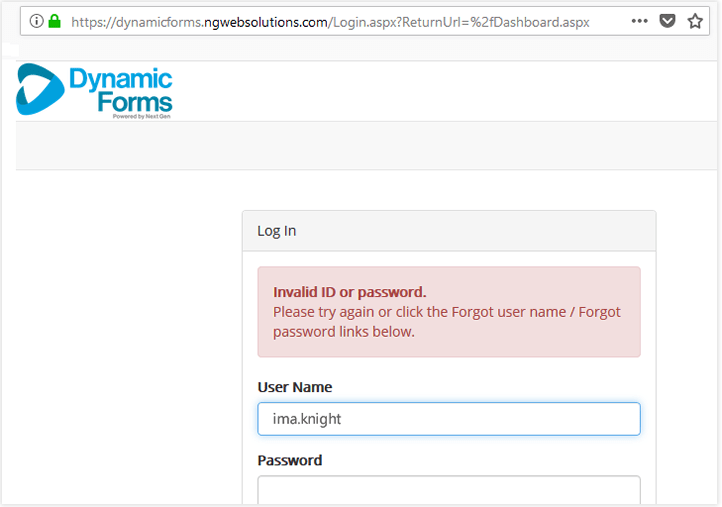Screen dimensions: 722x507
Task: Open the page actions three-dot menu
Action: tap(639, 21)
